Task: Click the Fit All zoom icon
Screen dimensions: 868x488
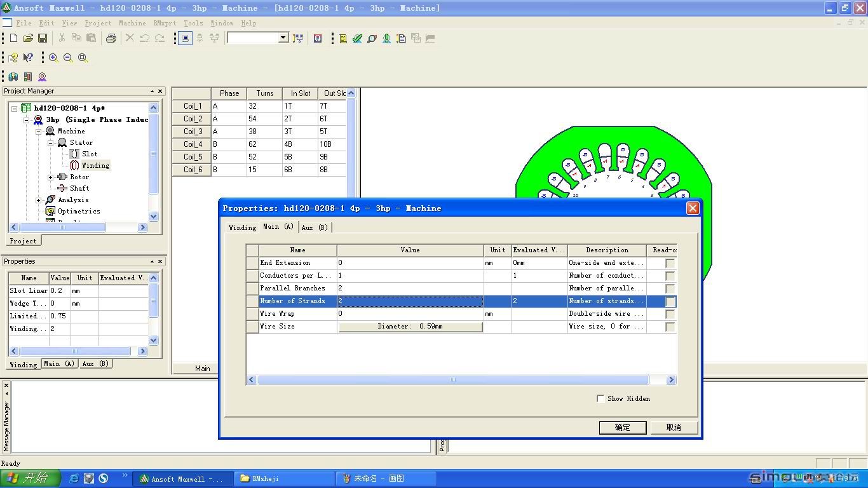Action: (x=83, y=57)
